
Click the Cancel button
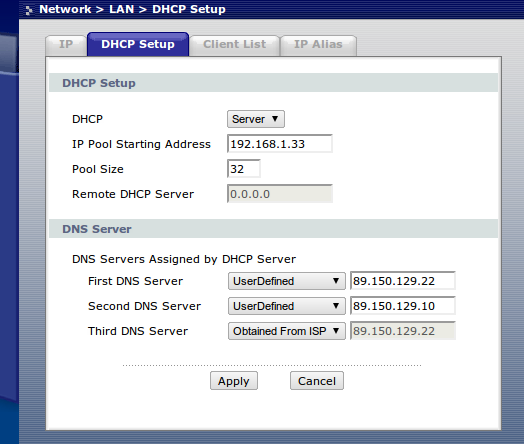pyautogui.click(x=317, y=381)
